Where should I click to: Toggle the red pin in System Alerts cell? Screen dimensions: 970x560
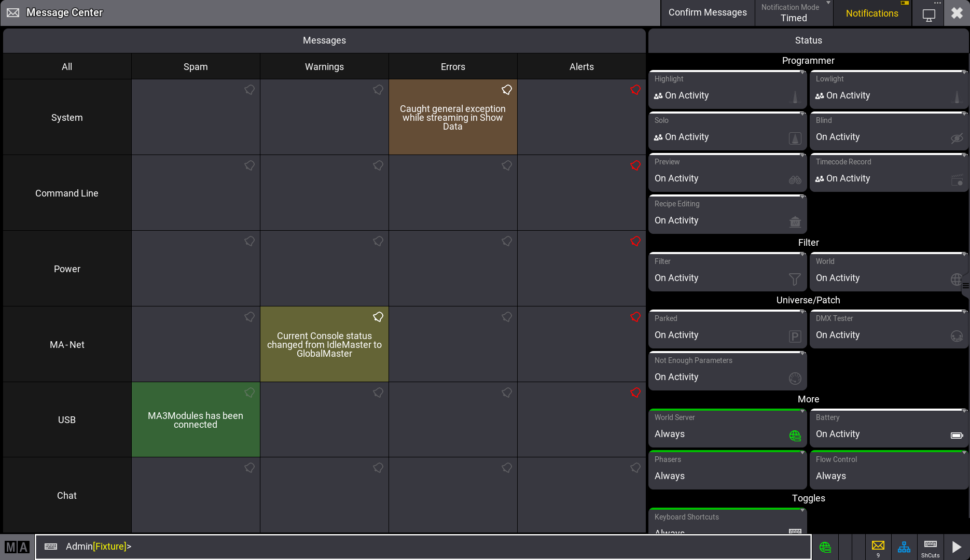[x=635, y=90]
